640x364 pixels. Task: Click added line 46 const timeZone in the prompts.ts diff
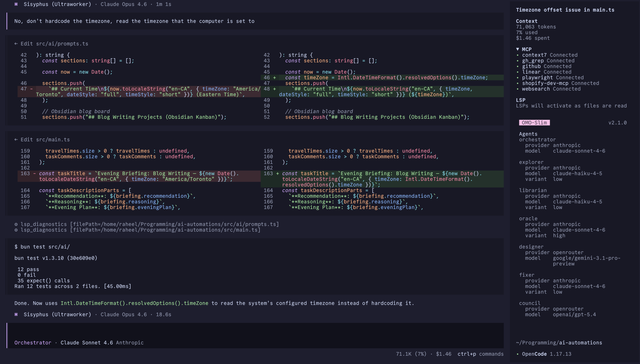click(382, 78)
